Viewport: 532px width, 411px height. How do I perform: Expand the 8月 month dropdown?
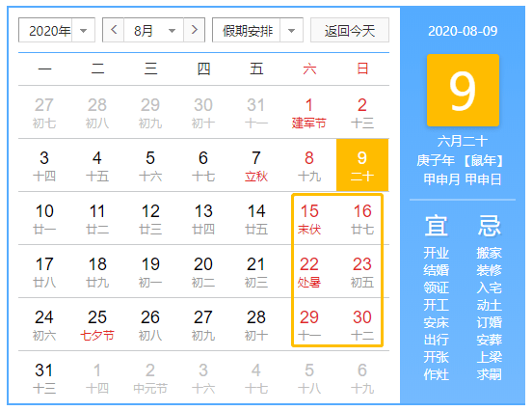(153, 30)
